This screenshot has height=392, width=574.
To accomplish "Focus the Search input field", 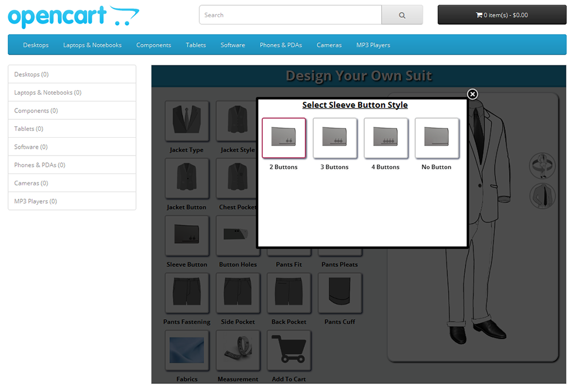I will [290, 15].
